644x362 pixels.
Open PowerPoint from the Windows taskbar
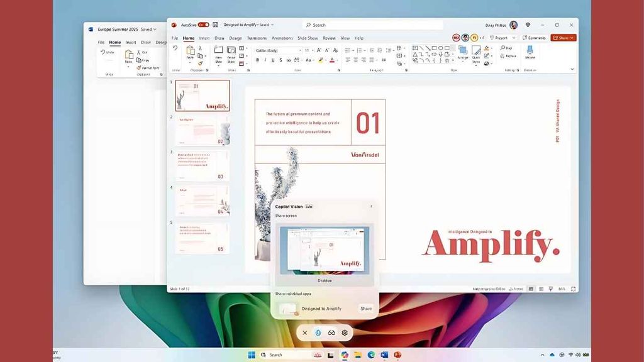pos(397,355)
